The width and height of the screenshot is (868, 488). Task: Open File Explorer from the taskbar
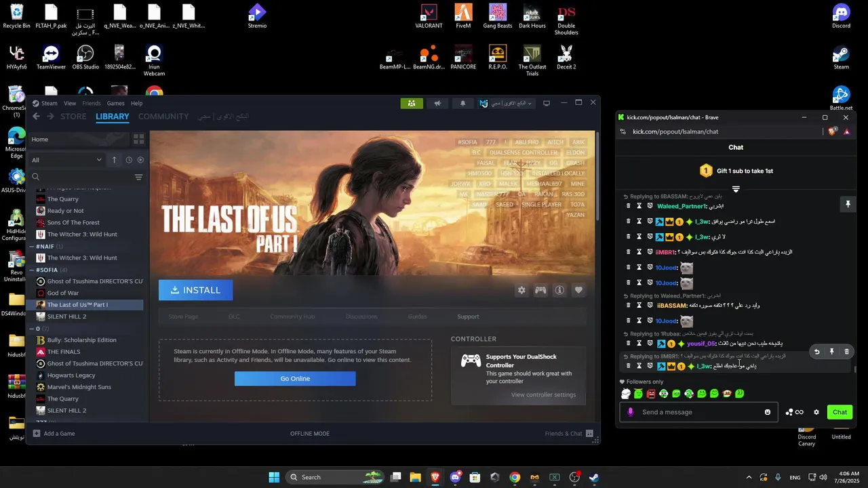[415, 477]
